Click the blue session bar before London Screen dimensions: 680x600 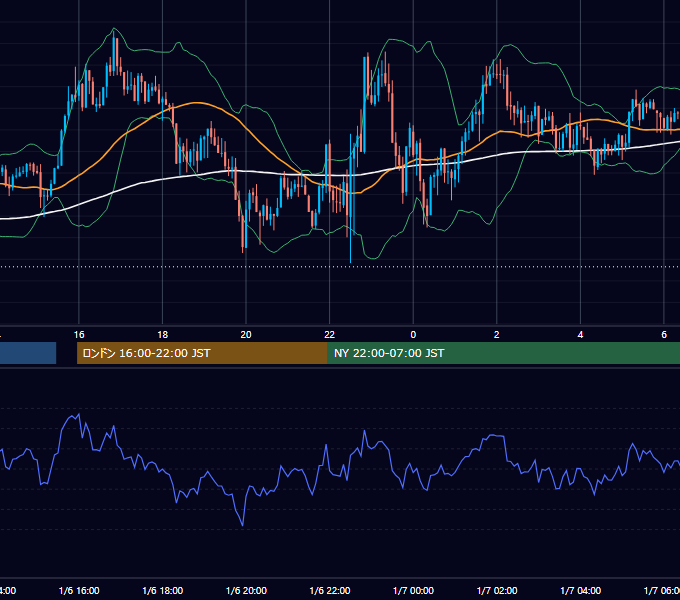pos(28,353)
